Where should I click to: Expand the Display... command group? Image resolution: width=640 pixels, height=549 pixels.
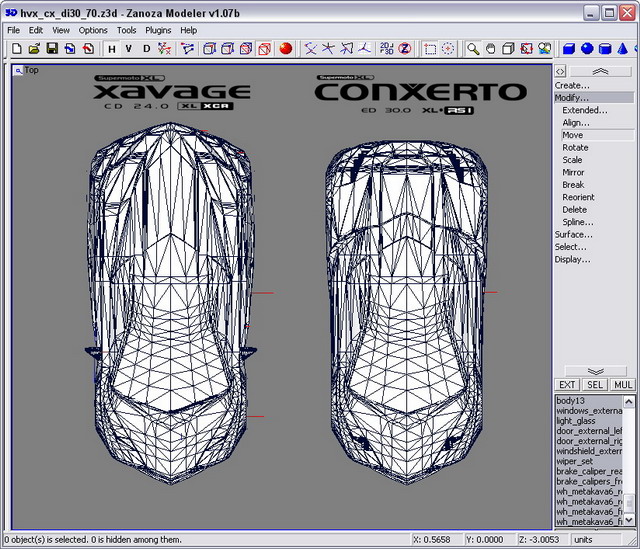coord(572,259)
